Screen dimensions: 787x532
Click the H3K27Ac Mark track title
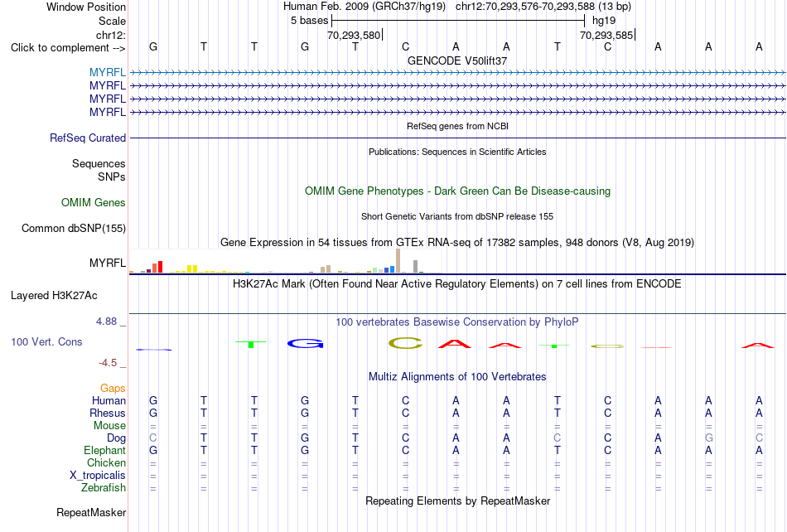457,283
